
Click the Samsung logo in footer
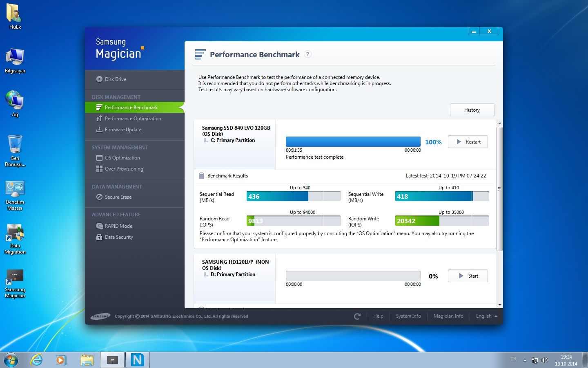(100, 316)
